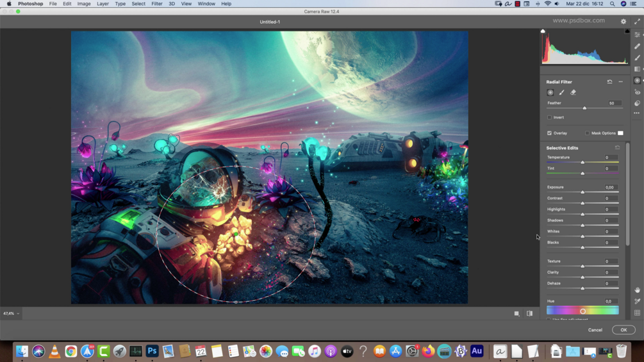Toggle the grid overlay icon
644x362 pixels.
(637, 313)
